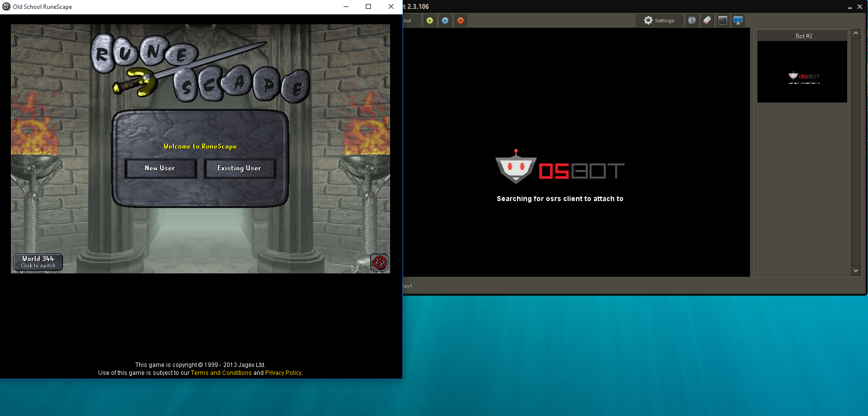Click the Old School RuneScape window icon
Screen dimensions: 868x416
coord(6,6)
